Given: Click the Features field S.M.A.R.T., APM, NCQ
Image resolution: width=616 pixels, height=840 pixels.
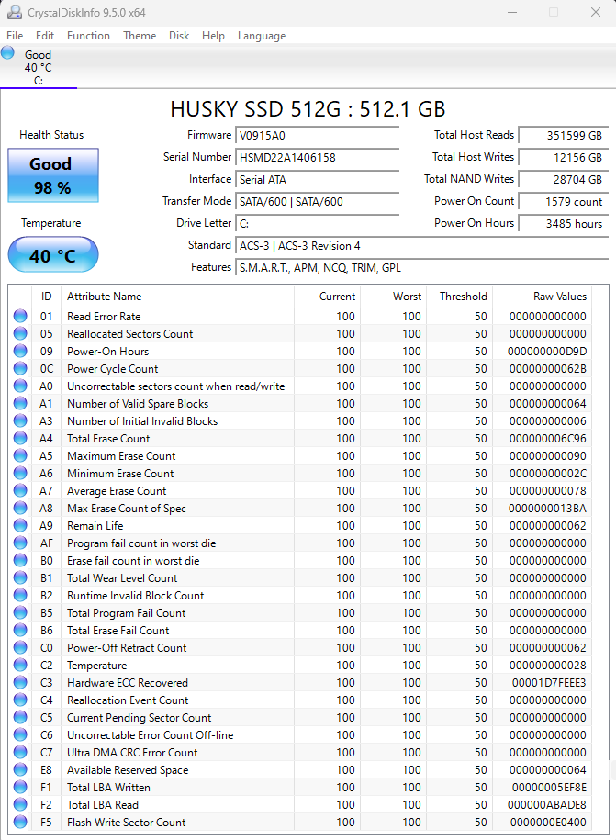Looking at the screenshot, I should point(422,267).
